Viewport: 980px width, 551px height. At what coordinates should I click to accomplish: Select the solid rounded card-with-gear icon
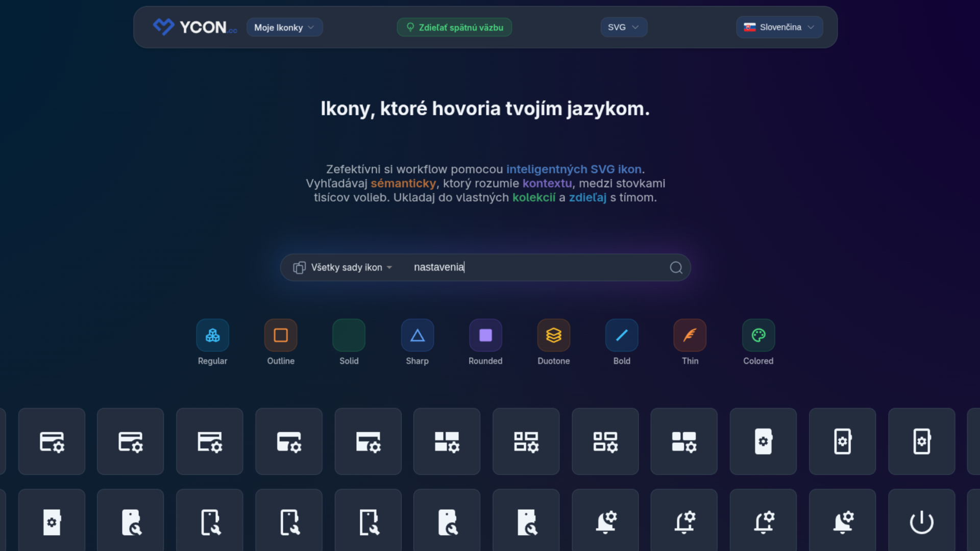(x=289, y=441)
